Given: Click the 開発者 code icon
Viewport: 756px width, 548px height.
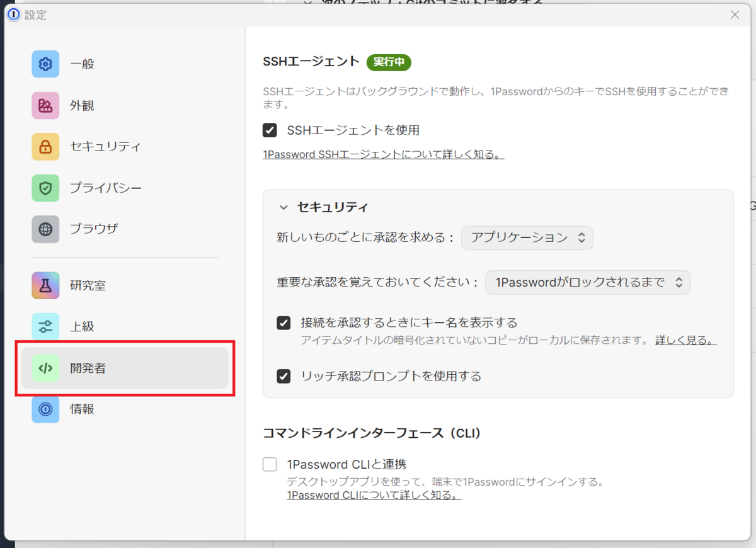Looking at the screenshot, I should click(45, 368).
